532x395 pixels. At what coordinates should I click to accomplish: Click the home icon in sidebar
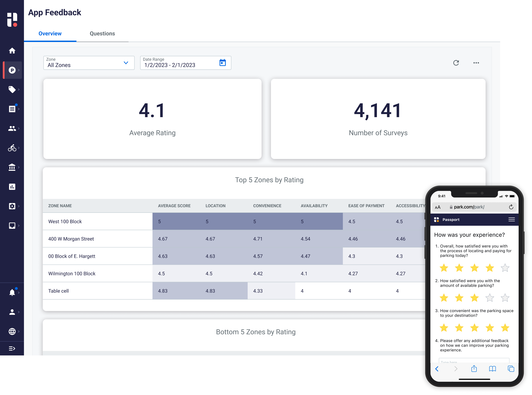pos(12,51)
